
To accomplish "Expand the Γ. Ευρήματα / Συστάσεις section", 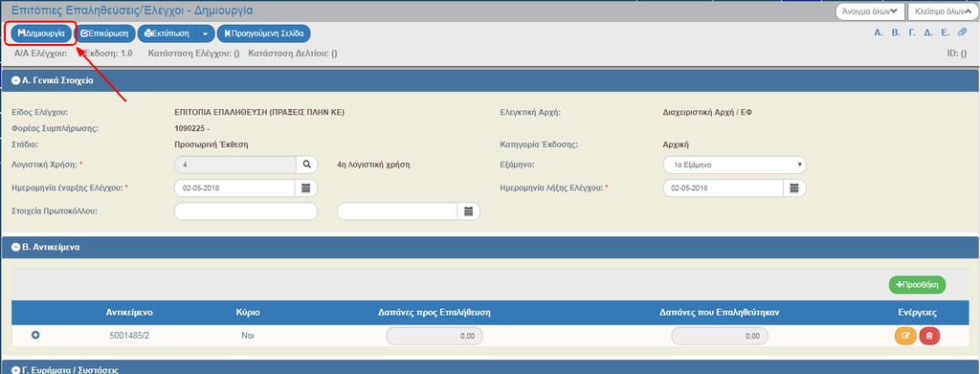I will pos(15,369).
